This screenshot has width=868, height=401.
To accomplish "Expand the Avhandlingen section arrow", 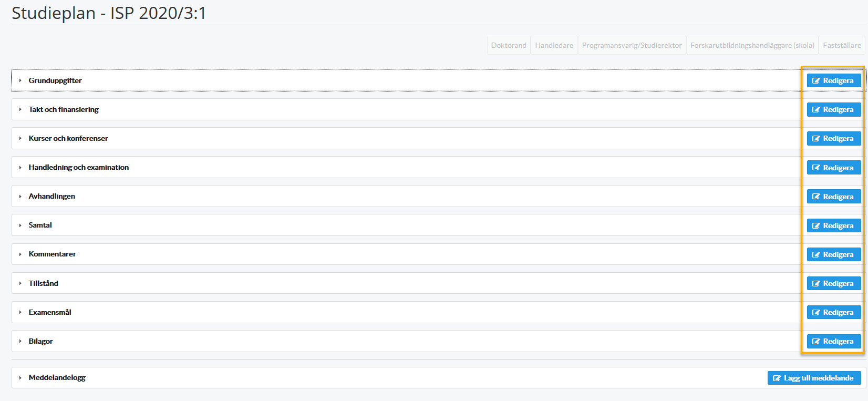I will point(20,196).
